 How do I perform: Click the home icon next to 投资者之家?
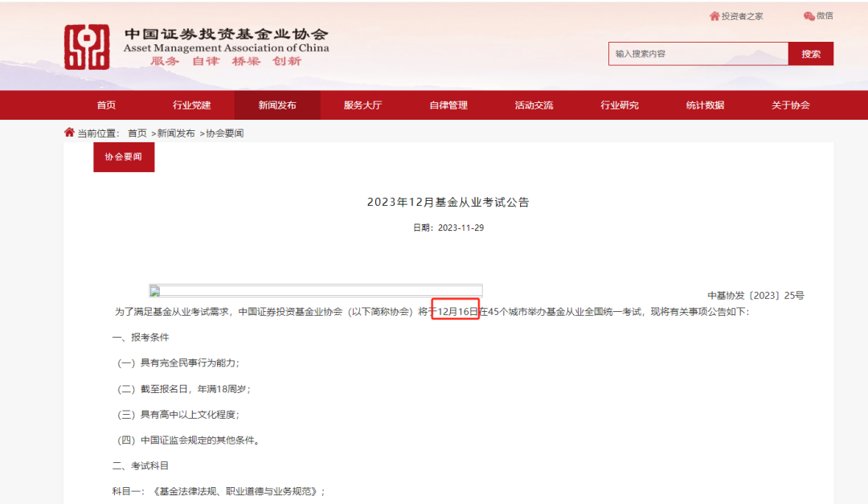pyautogui.click(x=714, y=15)
